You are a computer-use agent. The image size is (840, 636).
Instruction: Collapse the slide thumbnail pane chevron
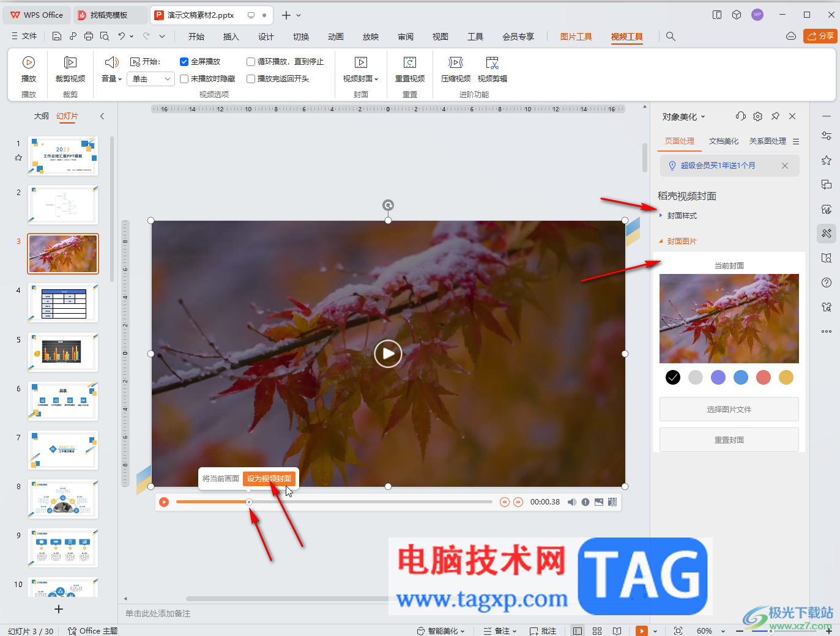[102, 116]
